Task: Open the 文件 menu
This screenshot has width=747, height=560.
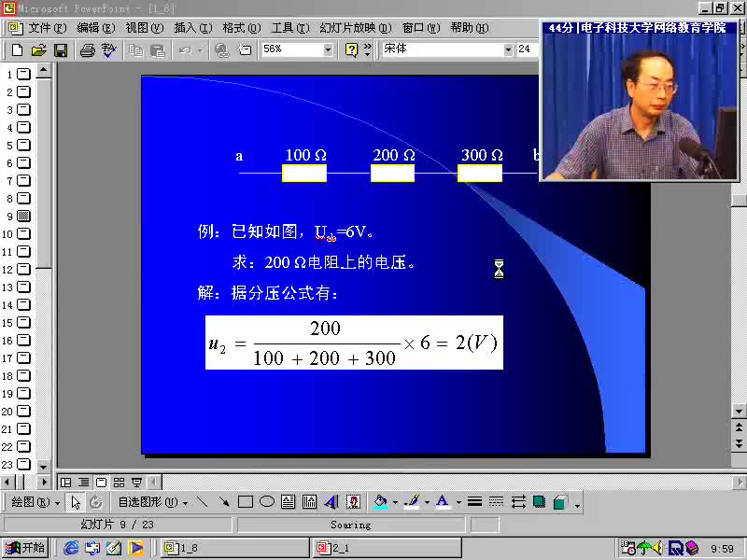Action: tap(48, 28)
